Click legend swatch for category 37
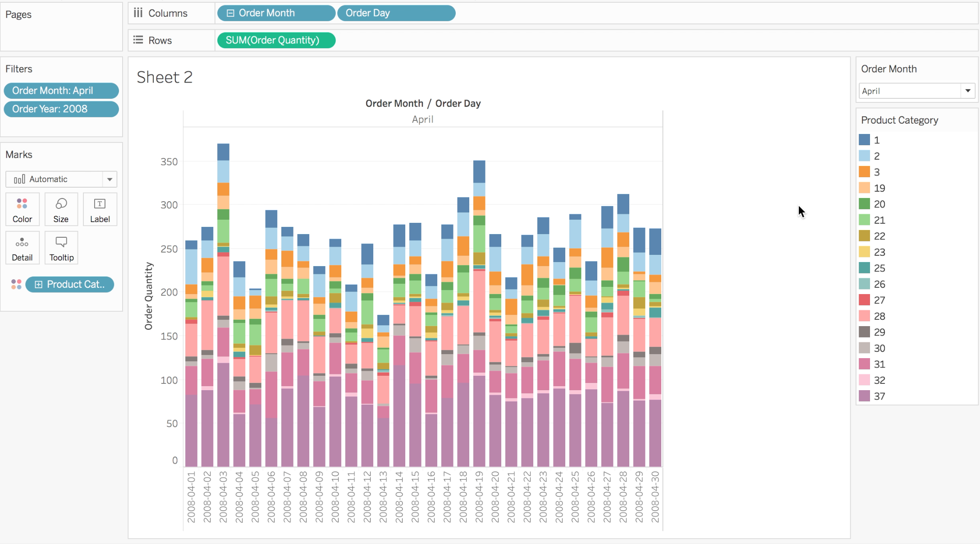This screenshot has height=544, width=980. click(x=864, y=396)
